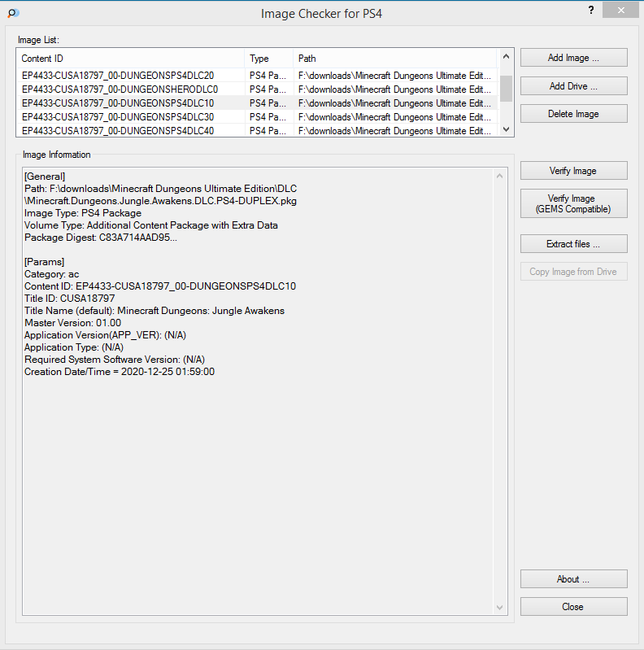Viewport: 644px width, 650px height.
Task: Click Type cell of DUNGEONSHERODLC0 row
Action: 268,89
